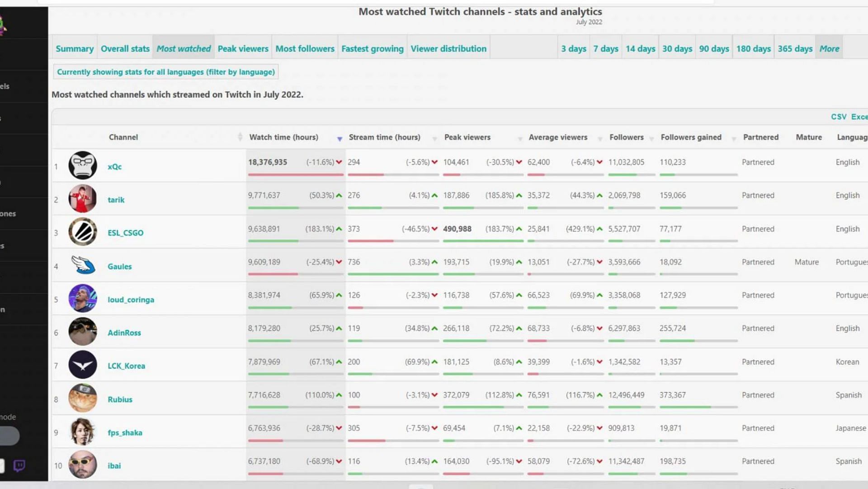Click fps_shaka's avatar image
868x489 pixels.
pos(83,432)
